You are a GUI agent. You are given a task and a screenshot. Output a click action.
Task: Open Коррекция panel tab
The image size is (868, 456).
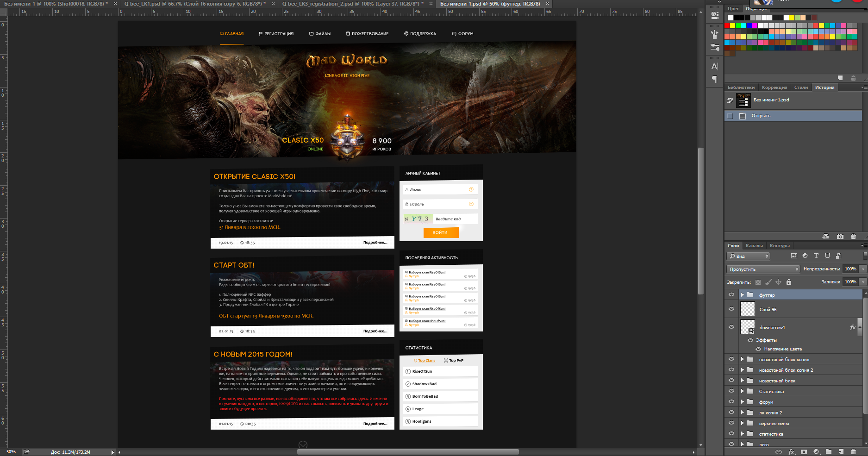774,87
